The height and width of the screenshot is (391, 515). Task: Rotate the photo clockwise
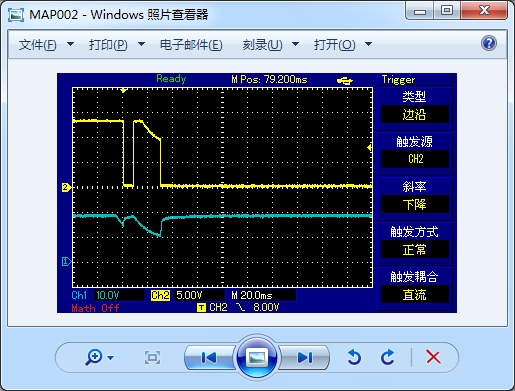point(387,357)
